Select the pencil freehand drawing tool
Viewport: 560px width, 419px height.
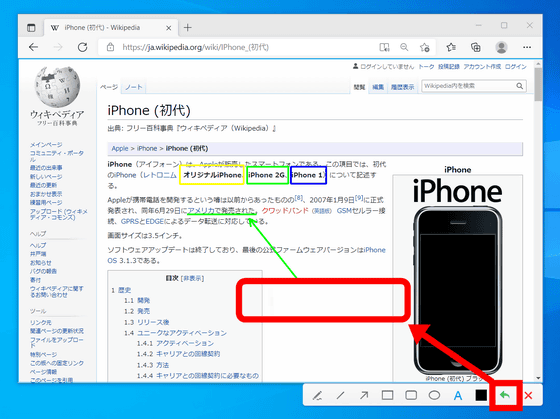pyautogui.click(x=317, y=395)
